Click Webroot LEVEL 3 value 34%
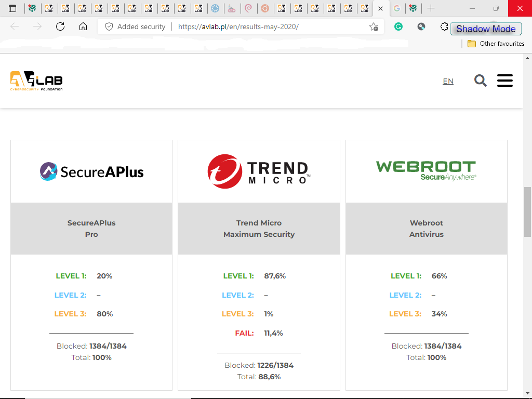Image resolution: width=532 pixels, height=399 pixels. click(439, 314)
